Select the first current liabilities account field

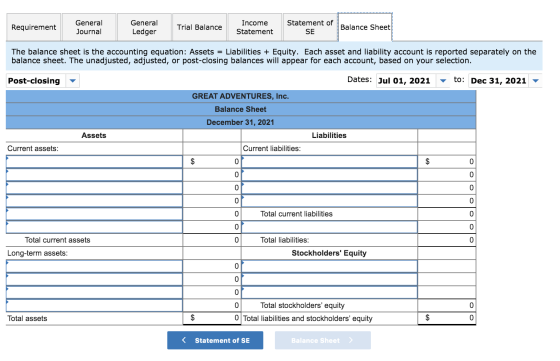(329, 162)
